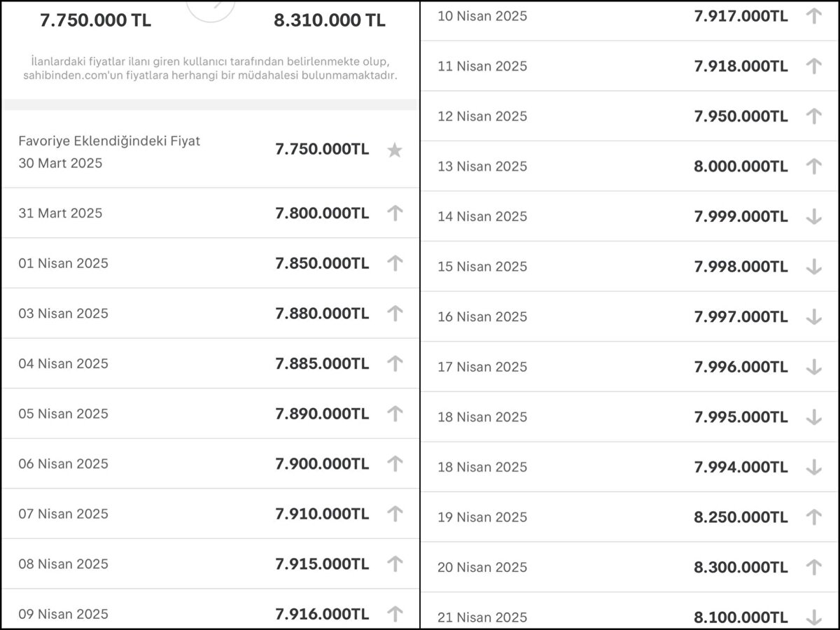The image size is (840, 630).
Task: Click star icon beside 7.750.000TL favorite price
Action: tap(395, 150)
